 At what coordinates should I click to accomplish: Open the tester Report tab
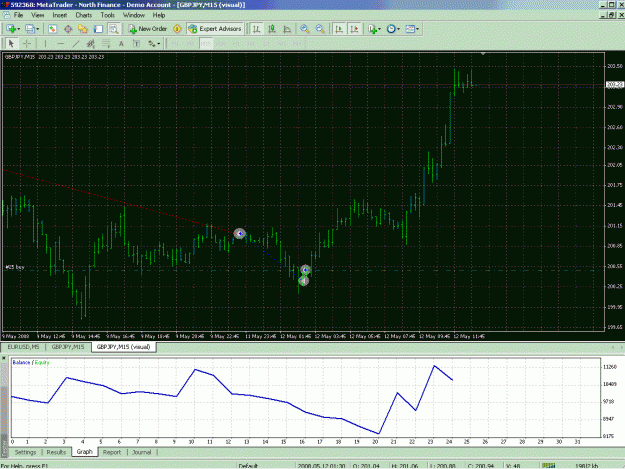point(112,452)
